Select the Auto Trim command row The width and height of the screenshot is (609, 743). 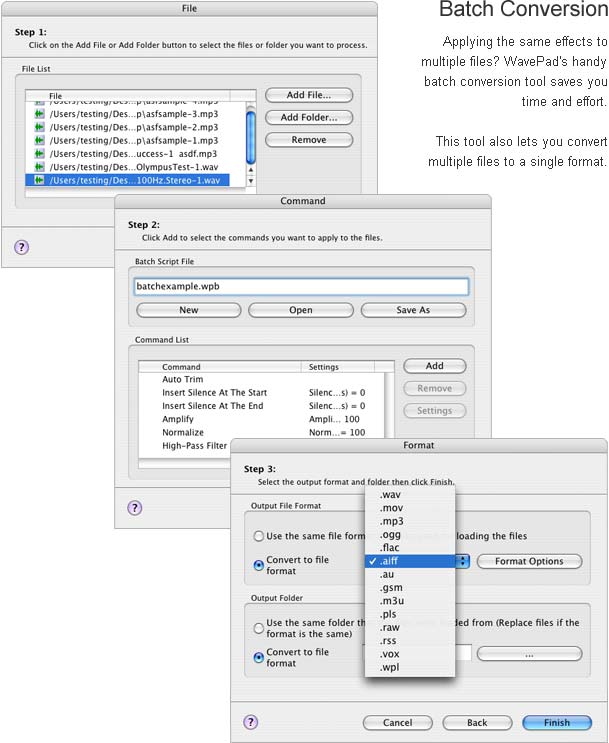(x=262, y=379)
